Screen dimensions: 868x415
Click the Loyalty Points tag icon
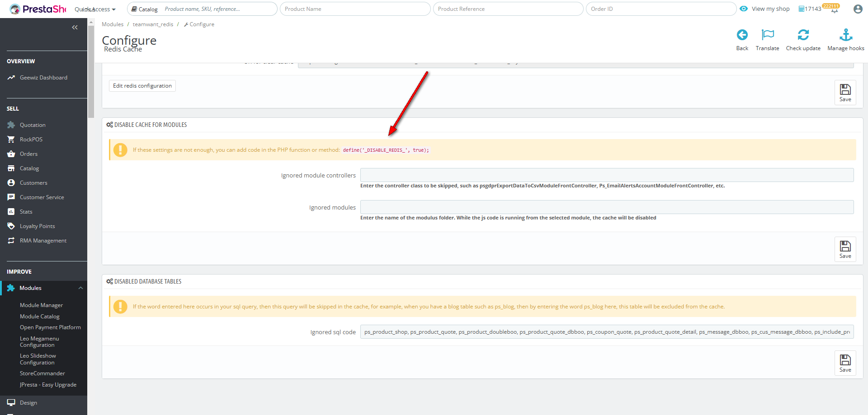pyautogui.click(x=11, y=226)
